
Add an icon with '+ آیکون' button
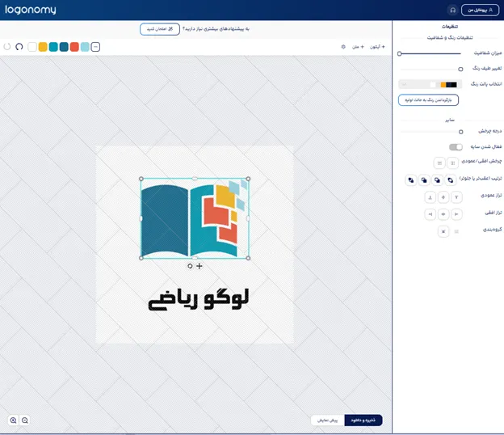click(377, 47)
